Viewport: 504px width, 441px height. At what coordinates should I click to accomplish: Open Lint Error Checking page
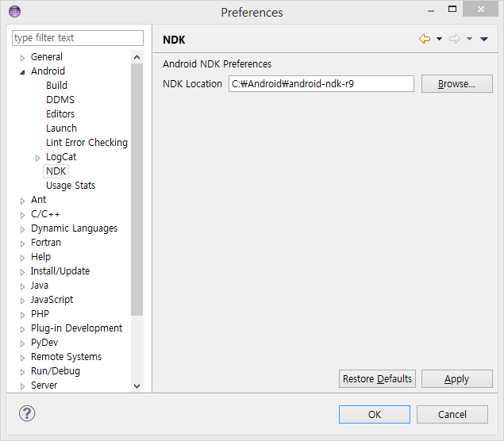pyautogui.click(x=87, y=142)
